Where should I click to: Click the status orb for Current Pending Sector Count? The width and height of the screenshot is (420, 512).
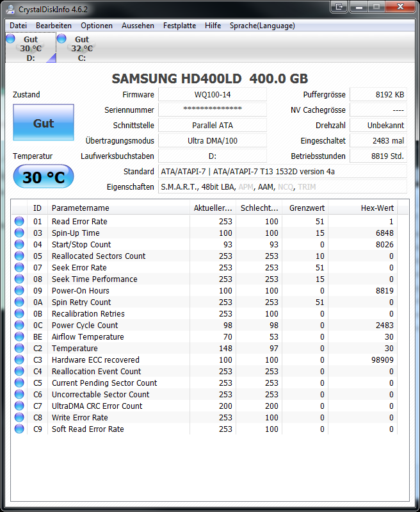(19, 383)
